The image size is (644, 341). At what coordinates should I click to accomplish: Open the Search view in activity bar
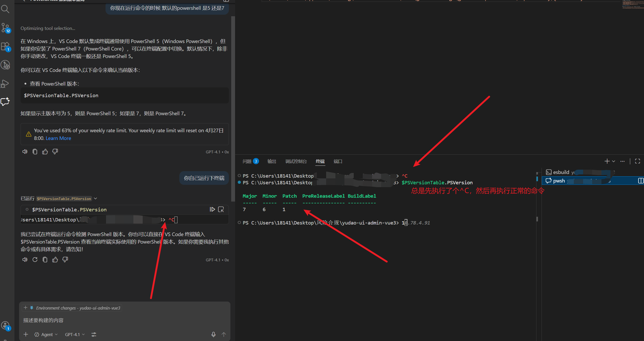point(5,9)
